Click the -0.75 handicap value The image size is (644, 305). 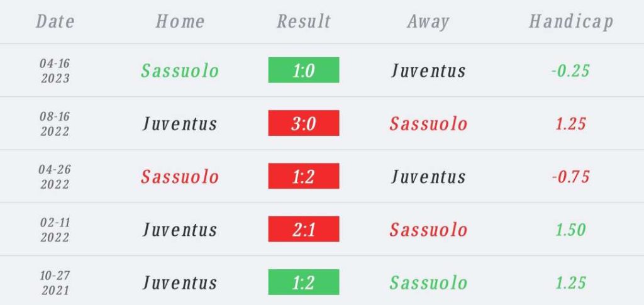tap(570, 176)
